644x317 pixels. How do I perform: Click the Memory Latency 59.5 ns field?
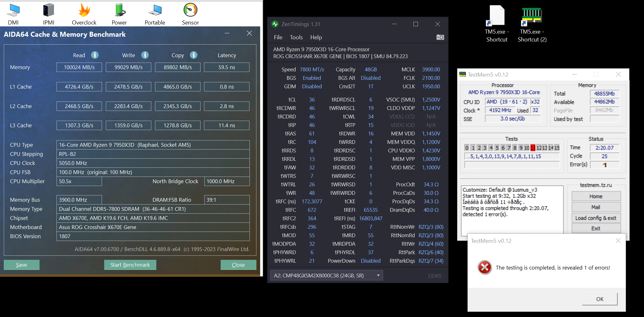pyautogui.click(x=227, y=67)
